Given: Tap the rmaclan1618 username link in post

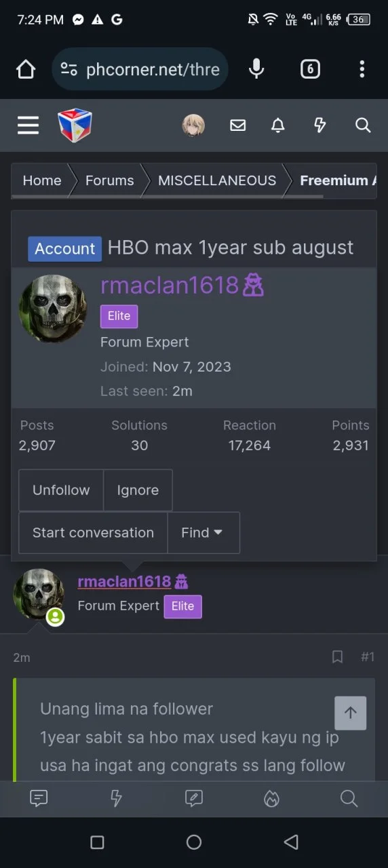Looking at the screenshot, I should click(x=125, y=582).
